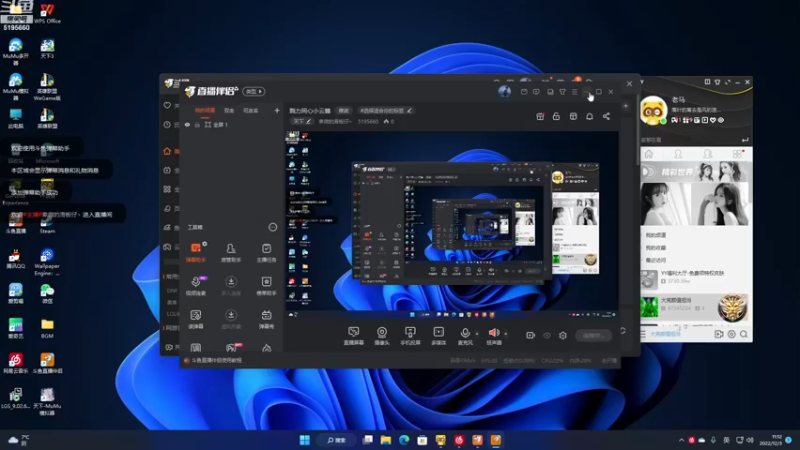The width and height of the screenshot is (800, 450).
Task: Add a 多媒体 multimedia source
Action: [x=439, y=336]
